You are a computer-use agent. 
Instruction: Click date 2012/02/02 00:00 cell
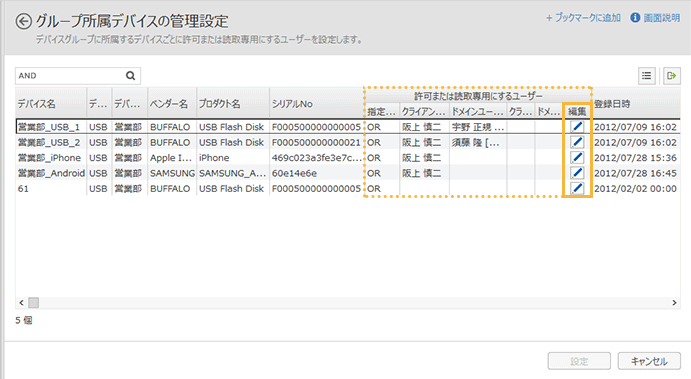(635, 189)
